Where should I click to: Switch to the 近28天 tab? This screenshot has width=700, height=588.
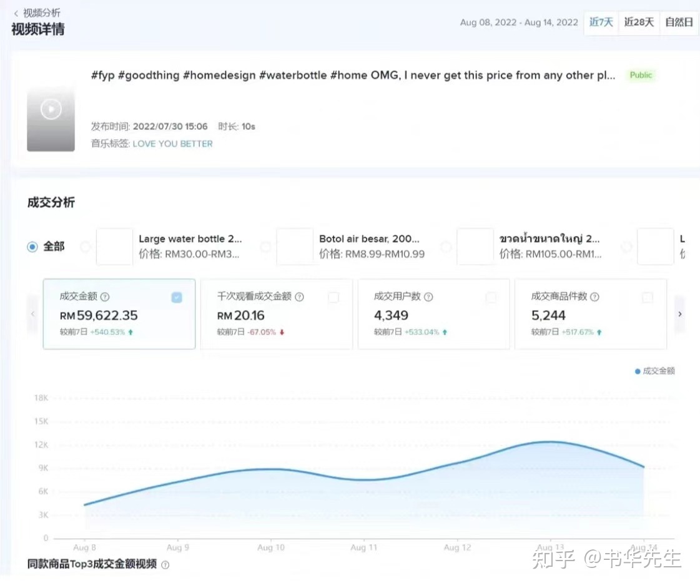pos(639,22)
